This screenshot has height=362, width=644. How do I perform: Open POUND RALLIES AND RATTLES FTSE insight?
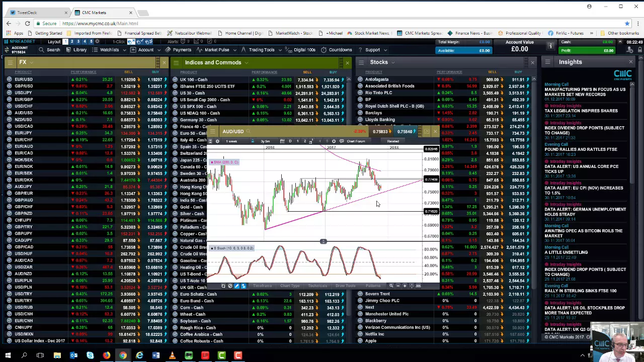(581, 149)
